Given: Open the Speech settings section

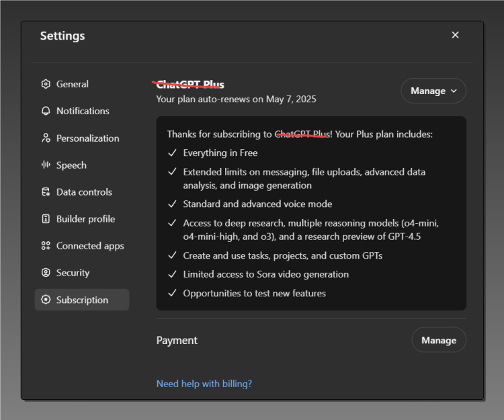Looking at the screenshot, I should click(82, 165).
